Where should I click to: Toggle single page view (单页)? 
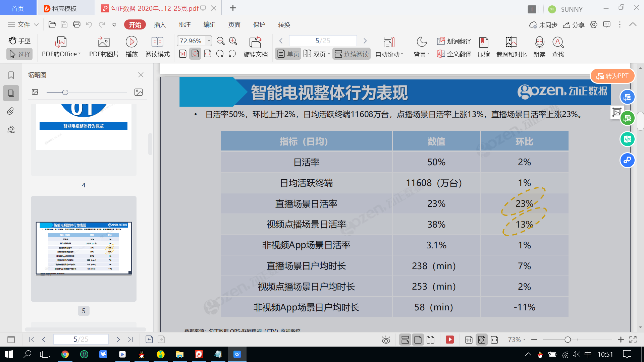point(288,54)
